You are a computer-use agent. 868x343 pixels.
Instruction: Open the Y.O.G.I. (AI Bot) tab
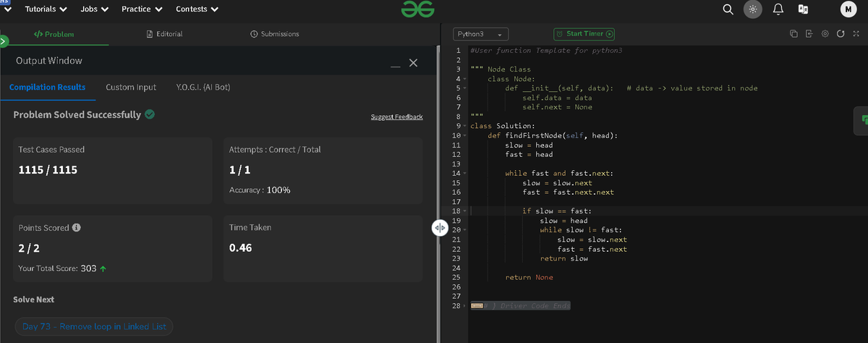pos(203,87)
